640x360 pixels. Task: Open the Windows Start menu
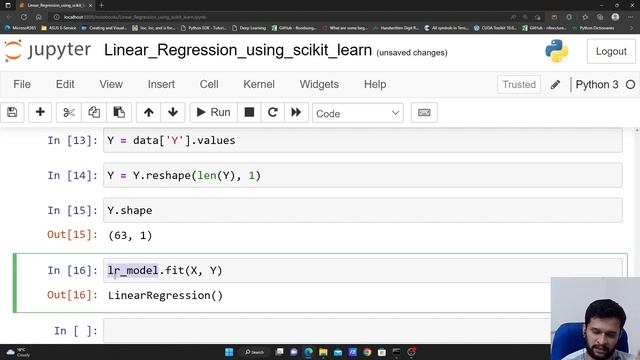(x=229, y=352)
